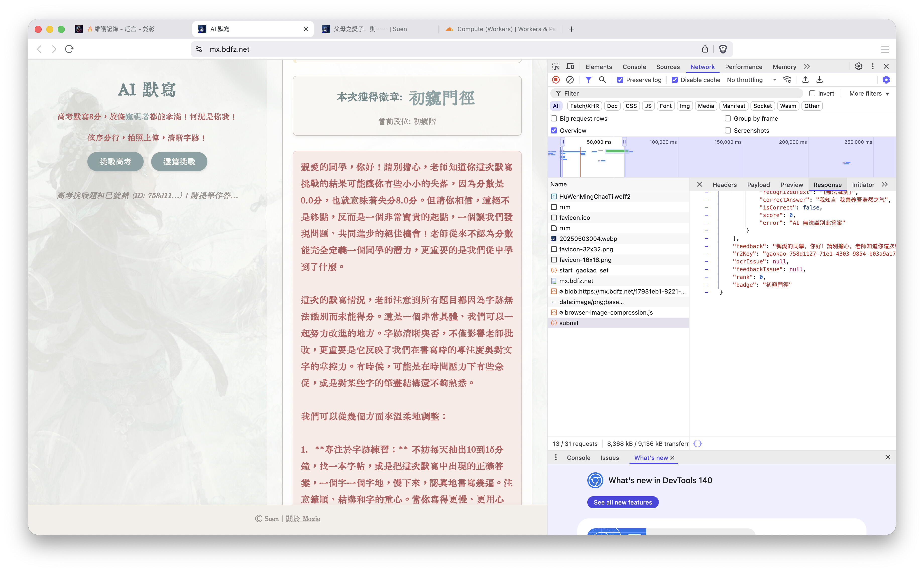Uncheck the Preserve log checkbox
The height and width of the screenshot is (572, 924).
(x=620, y=80)
